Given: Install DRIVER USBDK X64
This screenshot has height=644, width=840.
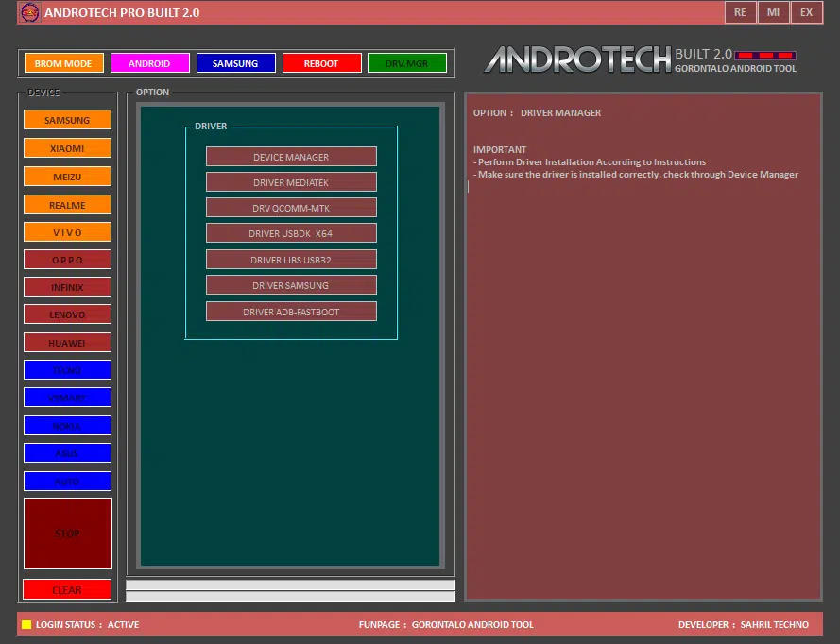Looking at the screenshot, I should click(x=291, y=233).
